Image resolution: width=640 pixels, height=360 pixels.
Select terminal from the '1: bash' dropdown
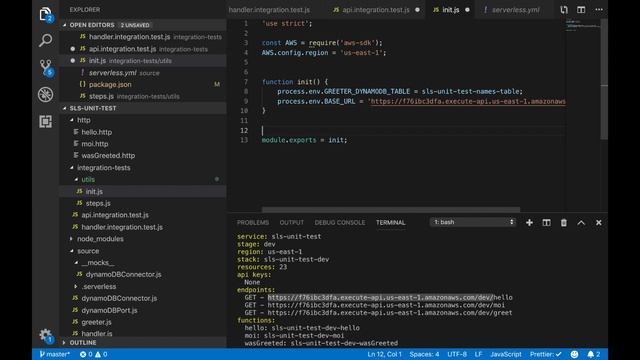point(473,222)
